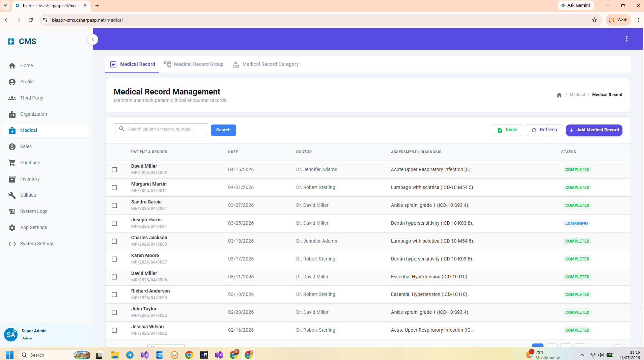Open the Work profile button
The width and height of the screenshot is (644, 360).
coord(618,20)
